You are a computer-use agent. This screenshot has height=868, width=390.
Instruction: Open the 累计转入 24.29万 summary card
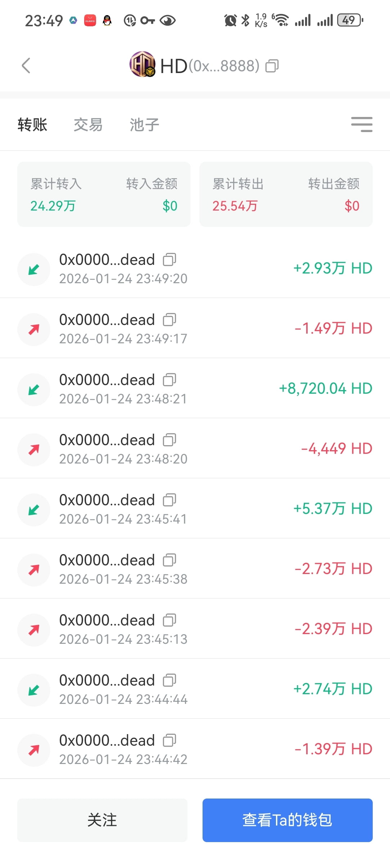[104, 194]
